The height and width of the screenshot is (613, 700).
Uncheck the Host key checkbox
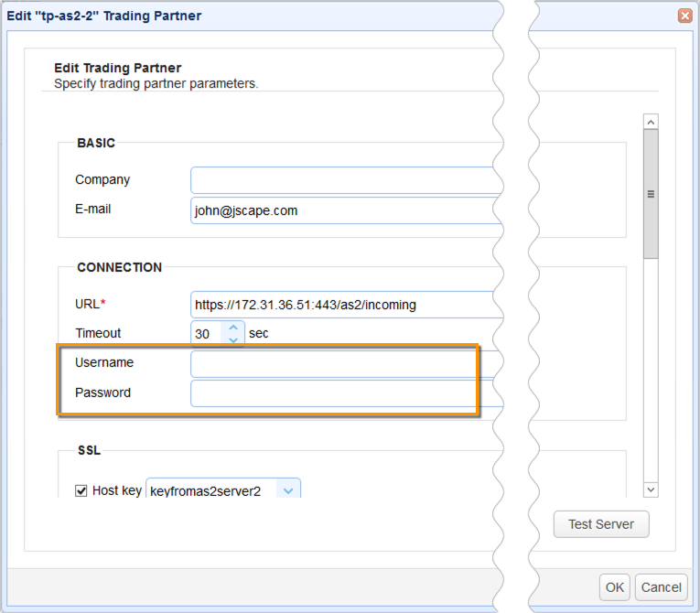(x=81, y=490)
